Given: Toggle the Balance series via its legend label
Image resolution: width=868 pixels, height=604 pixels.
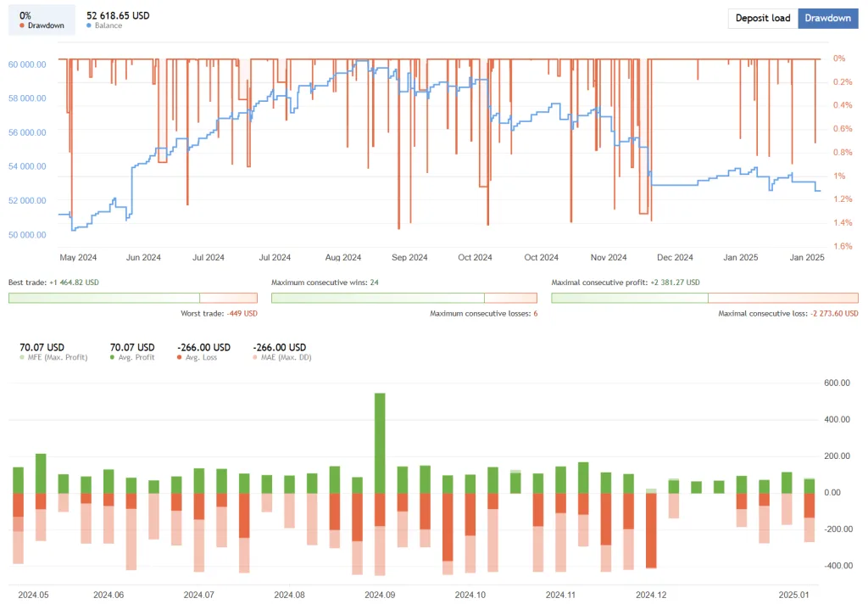Looking at the screenshot, I should (110, 26).
